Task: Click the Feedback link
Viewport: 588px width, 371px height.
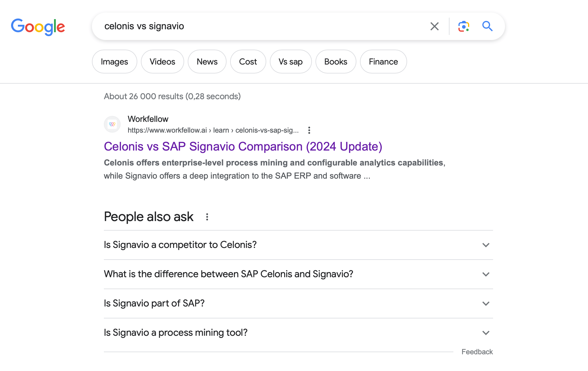Action: click(x=477, y=352)
